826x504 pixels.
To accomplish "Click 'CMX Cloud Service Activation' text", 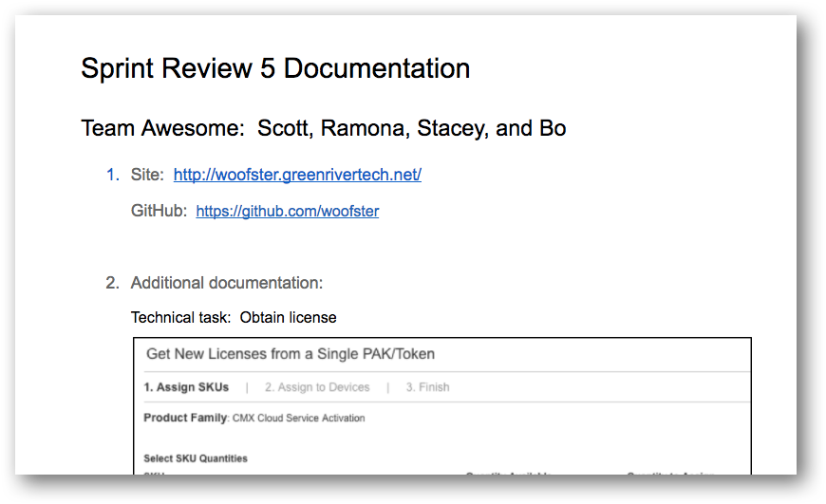I will (299, 419).
